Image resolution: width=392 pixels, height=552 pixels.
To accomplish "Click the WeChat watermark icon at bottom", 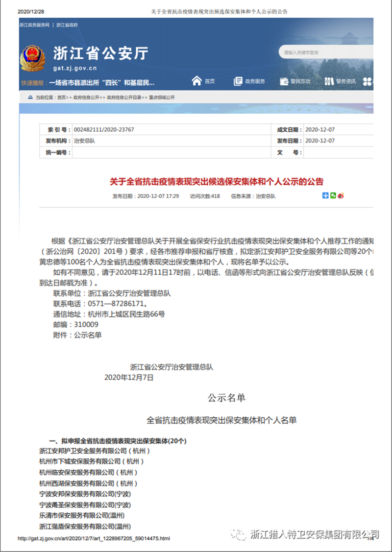I will pos(239,533).
